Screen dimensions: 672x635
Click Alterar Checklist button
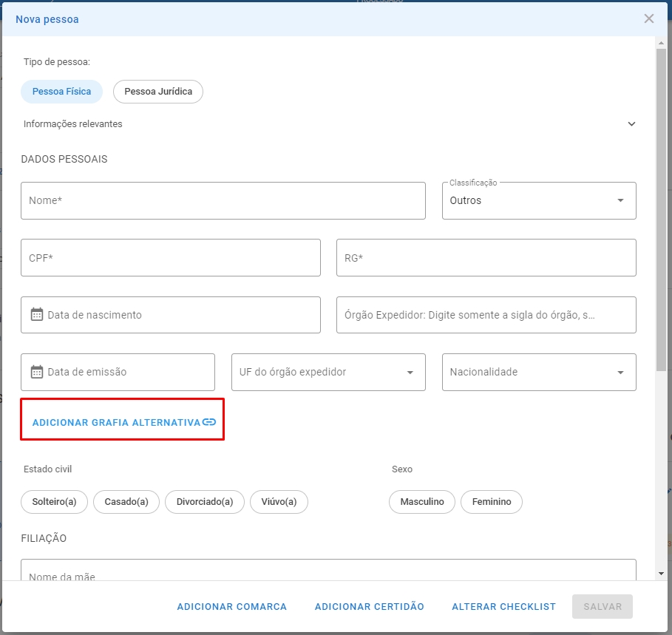[504, 606]
